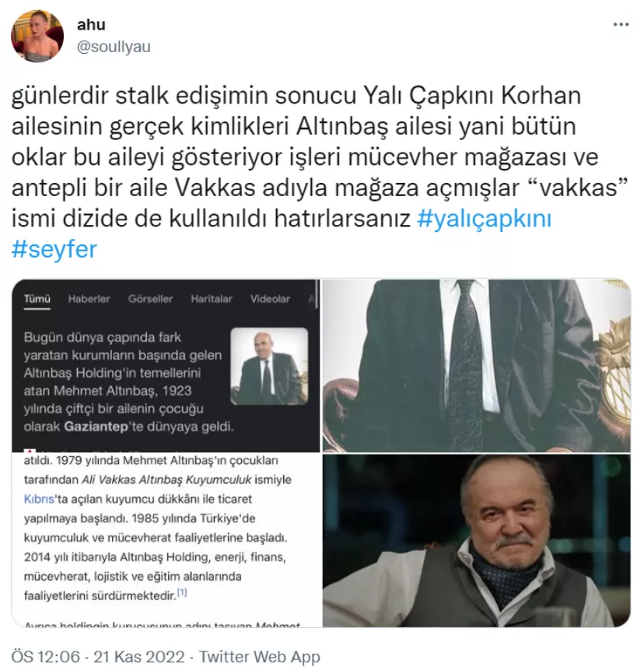
Task: Switch to the Haberler tab
Action: [x=89, y=299]
